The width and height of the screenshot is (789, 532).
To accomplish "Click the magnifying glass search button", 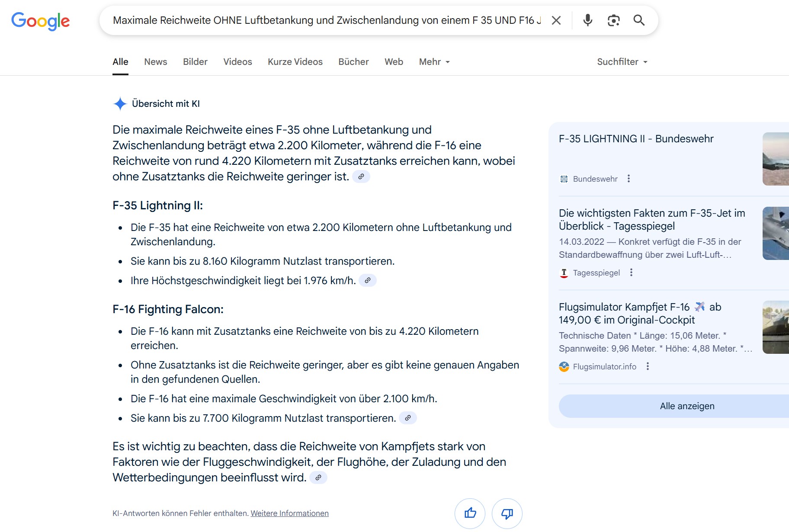I will [x=639, y=20].
